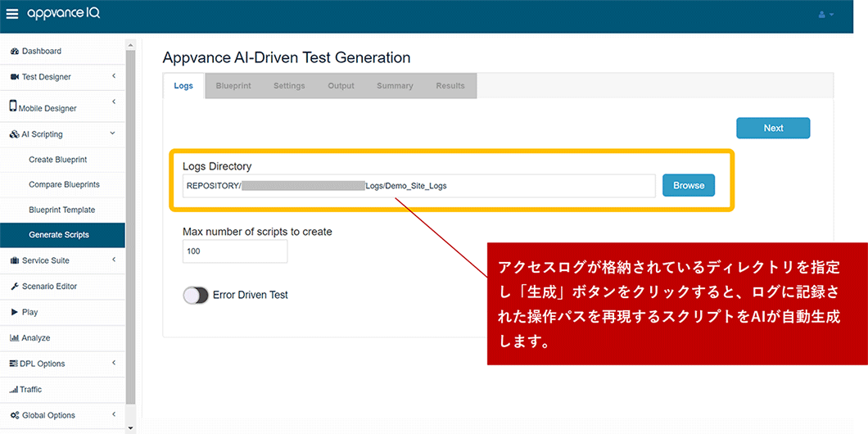The image size is (868, 434).
Task: Click the Next button
Action: tap(773, 128)
